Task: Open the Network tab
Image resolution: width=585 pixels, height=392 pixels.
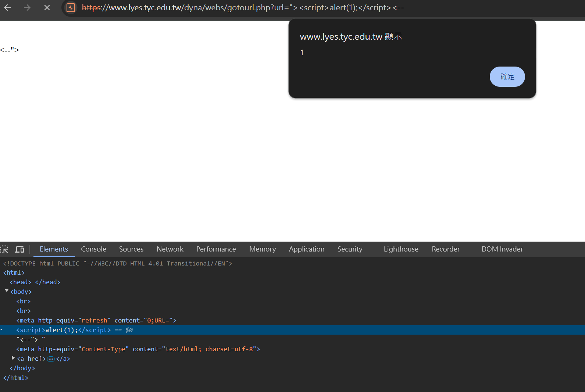Action: pos(170,249)
